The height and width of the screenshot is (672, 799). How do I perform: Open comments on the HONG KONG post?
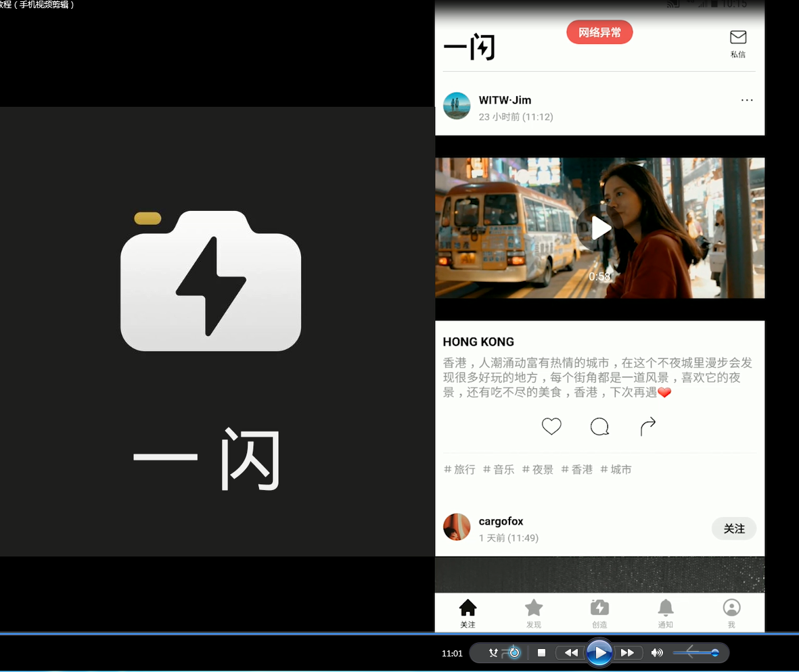(599, 427)
